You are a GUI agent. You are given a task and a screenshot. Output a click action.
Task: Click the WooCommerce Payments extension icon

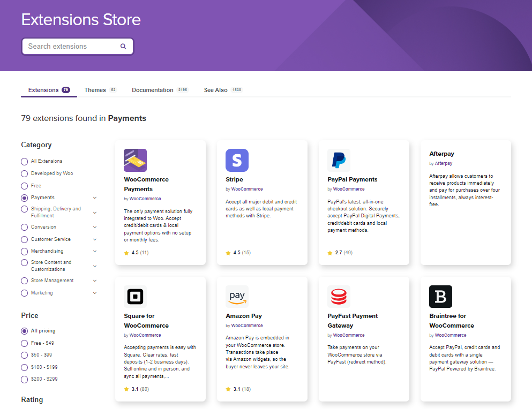click(135, 159)
